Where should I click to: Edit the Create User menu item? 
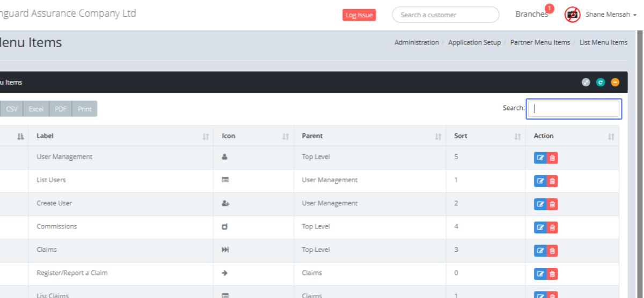tap(540, 204)
